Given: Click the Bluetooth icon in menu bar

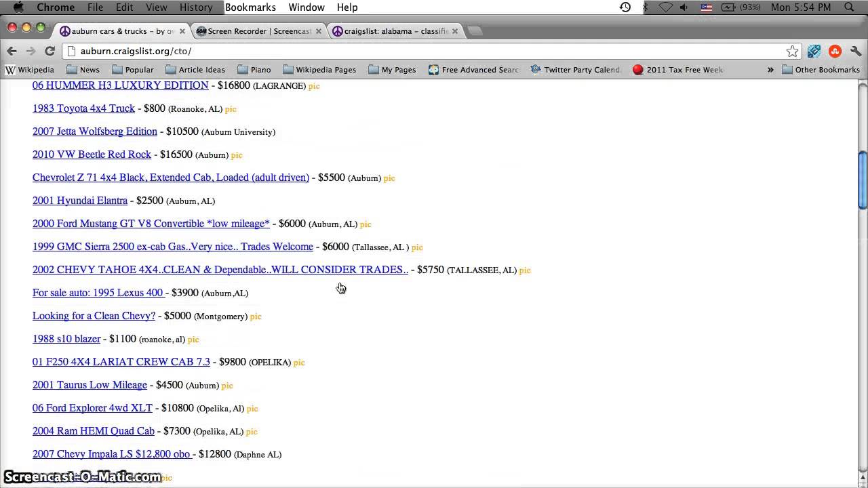Looking at the screenshot, I should click(646, 7).
